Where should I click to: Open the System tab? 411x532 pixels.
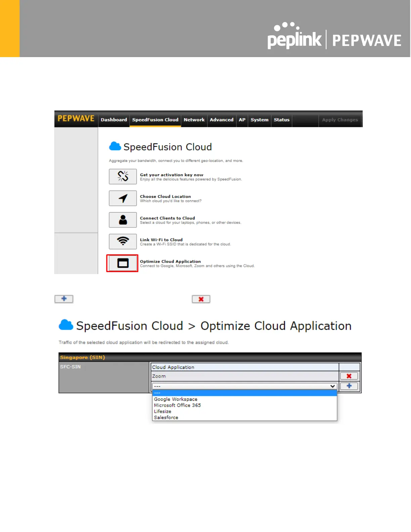(x=260, y=120)
